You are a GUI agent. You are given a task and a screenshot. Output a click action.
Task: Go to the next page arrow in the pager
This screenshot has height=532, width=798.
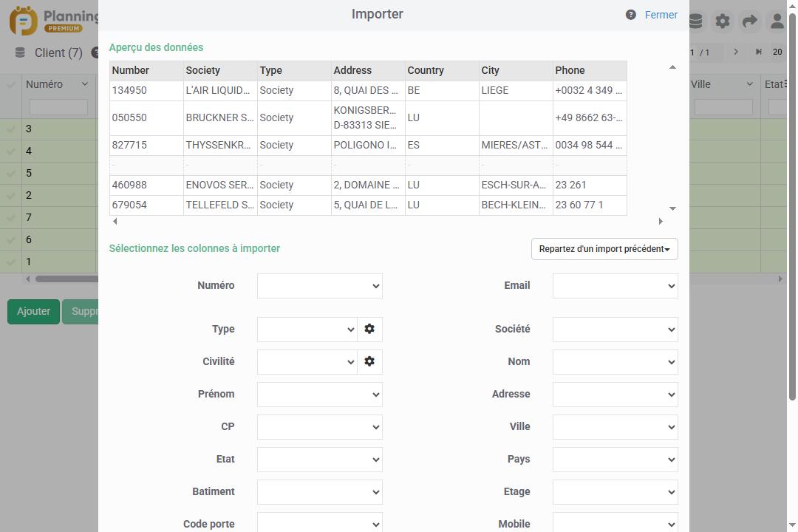coord(736,52)
